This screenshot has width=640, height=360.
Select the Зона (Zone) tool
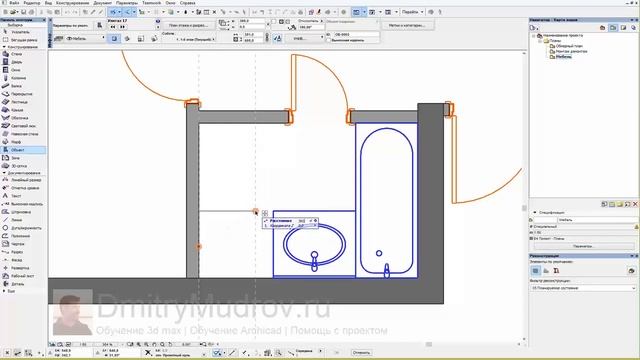[23, 158]
